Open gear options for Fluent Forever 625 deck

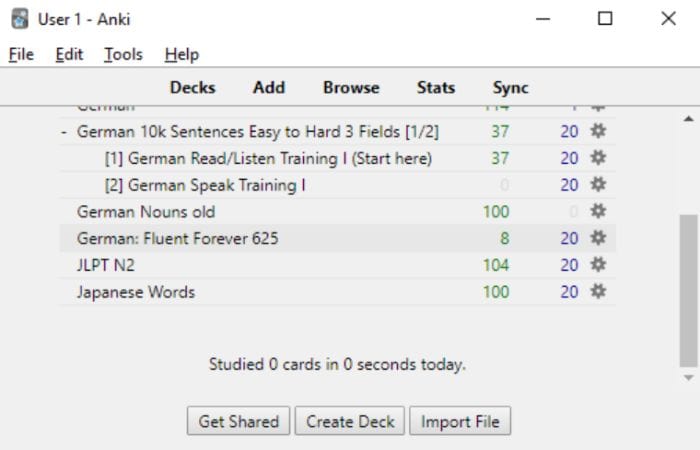[x=598, y=238]
